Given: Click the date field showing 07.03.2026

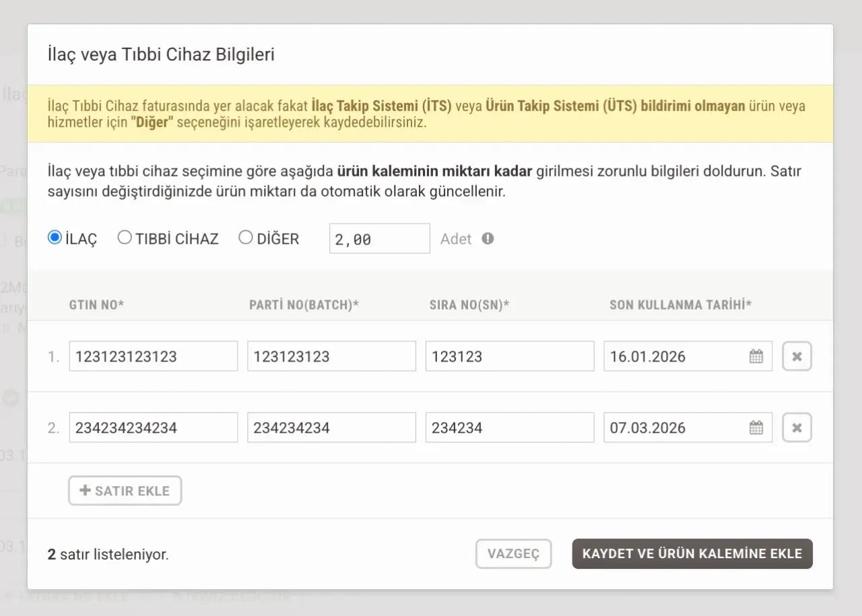Looking at the screenshot, I should pos(673,427).
